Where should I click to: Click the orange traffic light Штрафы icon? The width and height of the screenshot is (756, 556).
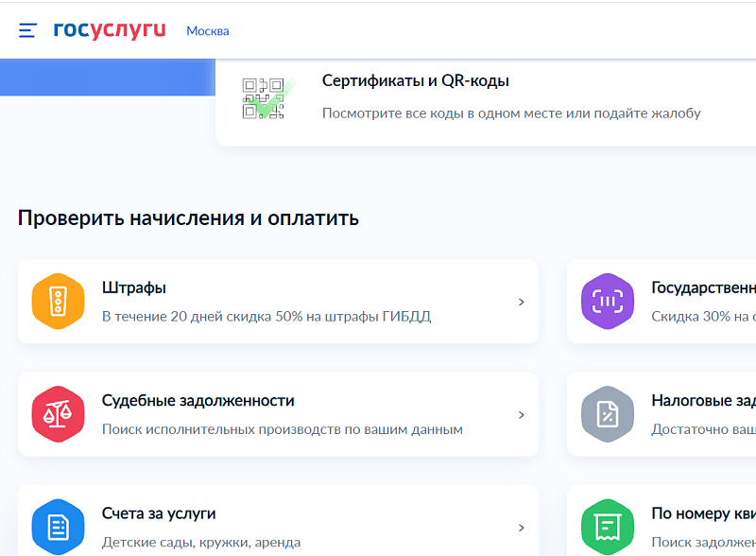pos(59,302)
